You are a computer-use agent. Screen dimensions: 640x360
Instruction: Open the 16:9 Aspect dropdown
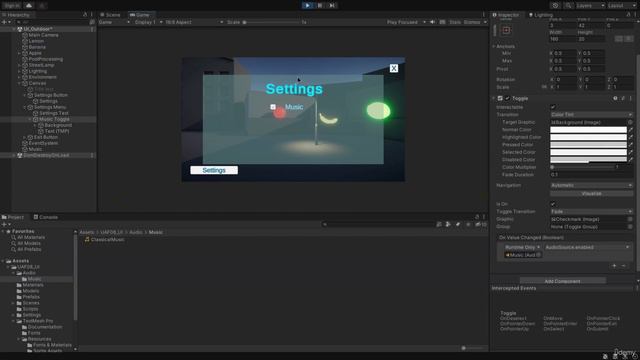[194, 22]
